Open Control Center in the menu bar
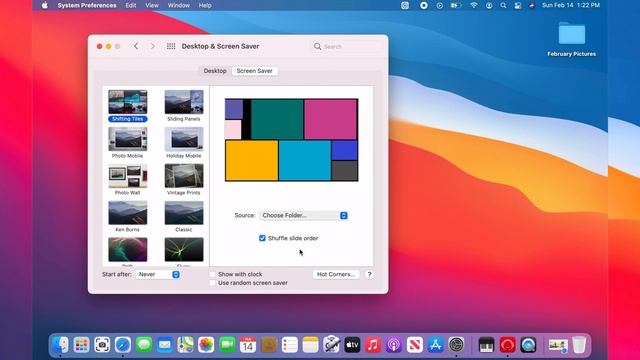 (518, 5)
